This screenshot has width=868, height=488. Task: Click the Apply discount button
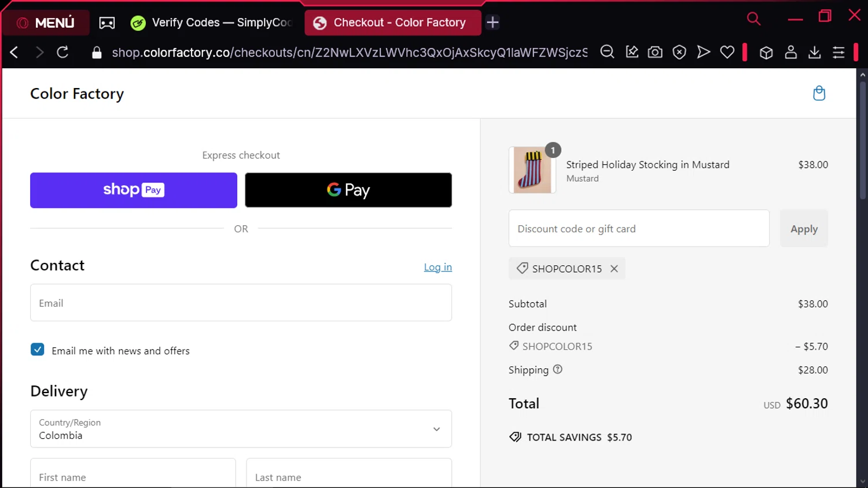[x=804, y=229]
